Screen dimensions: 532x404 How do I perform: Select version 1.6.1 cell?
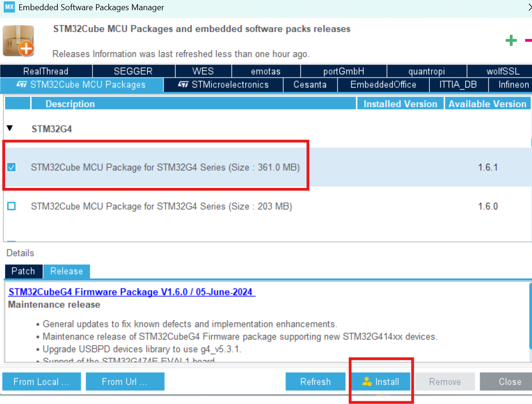pos(487,167)
